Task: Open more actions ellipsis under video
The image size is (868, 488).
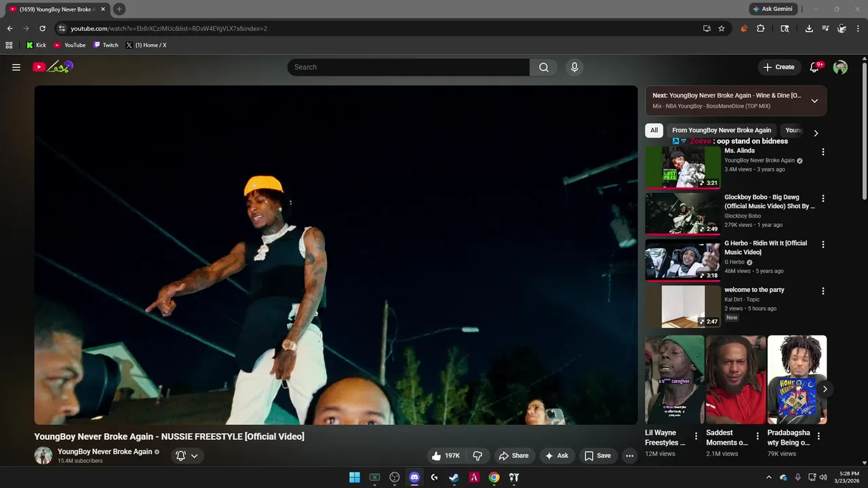Action: point(629,455)
